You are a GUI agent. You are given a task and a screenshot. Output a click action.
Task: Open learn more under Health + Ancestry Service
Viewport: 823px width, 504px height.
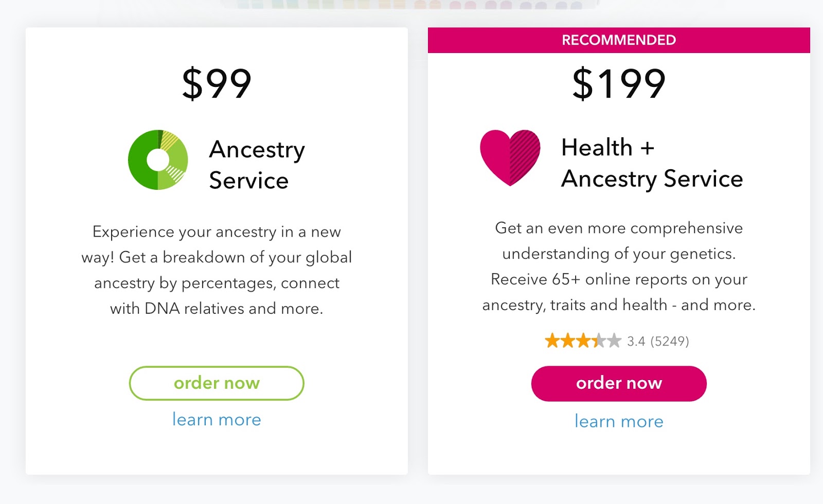[x=619, y=421]
